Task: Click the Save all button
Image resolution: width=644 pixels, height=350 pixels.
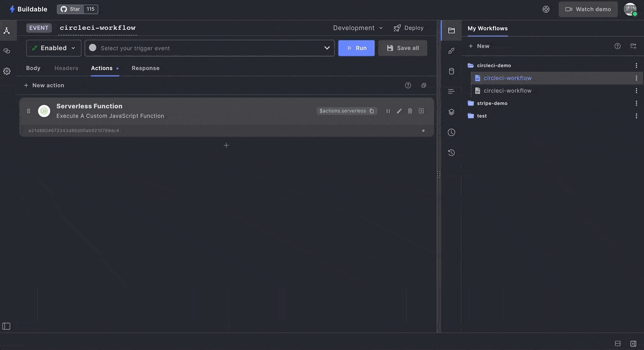Action: (402, 48)
